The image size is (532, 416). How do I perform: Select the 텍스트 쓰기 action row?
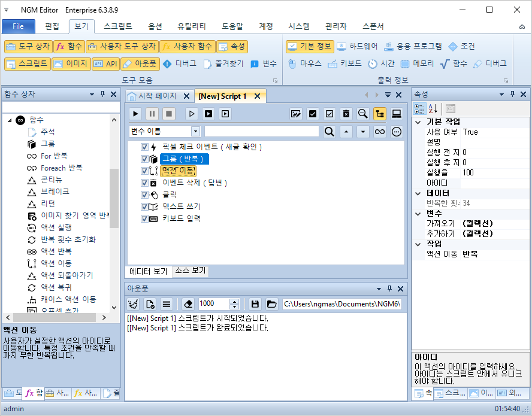[x=181, y=207]
